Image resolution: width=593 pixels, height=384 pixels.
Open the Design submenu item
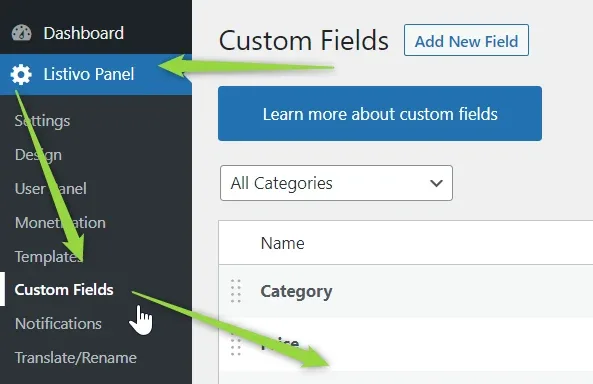[38, 155]
